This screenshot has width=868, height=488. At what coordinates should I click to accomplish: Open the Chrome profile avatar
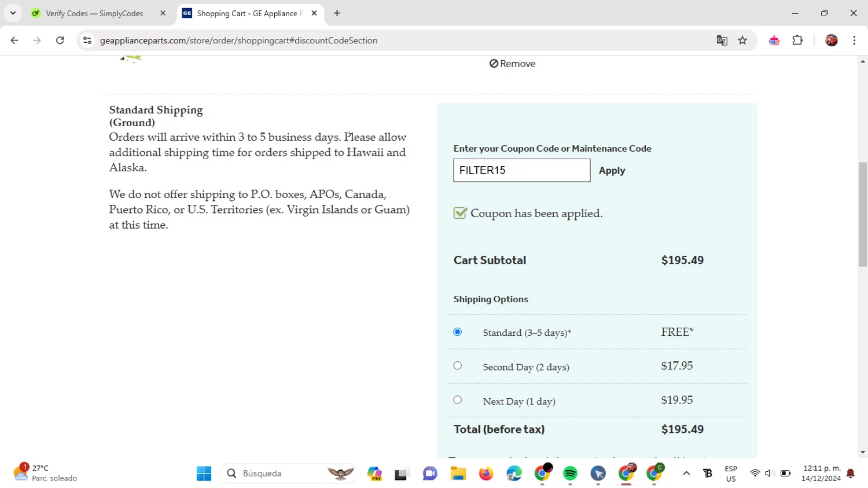[x=832, y=41]
